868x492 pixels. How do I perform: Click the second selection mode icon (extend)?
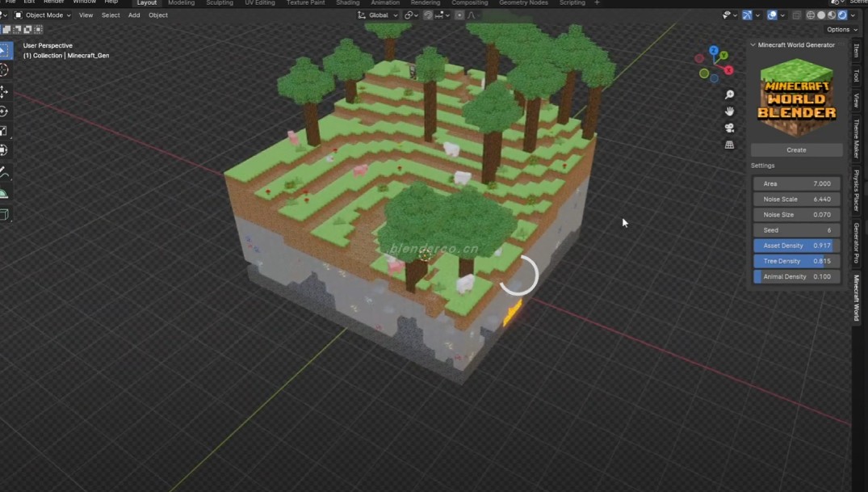click(7, 29)
